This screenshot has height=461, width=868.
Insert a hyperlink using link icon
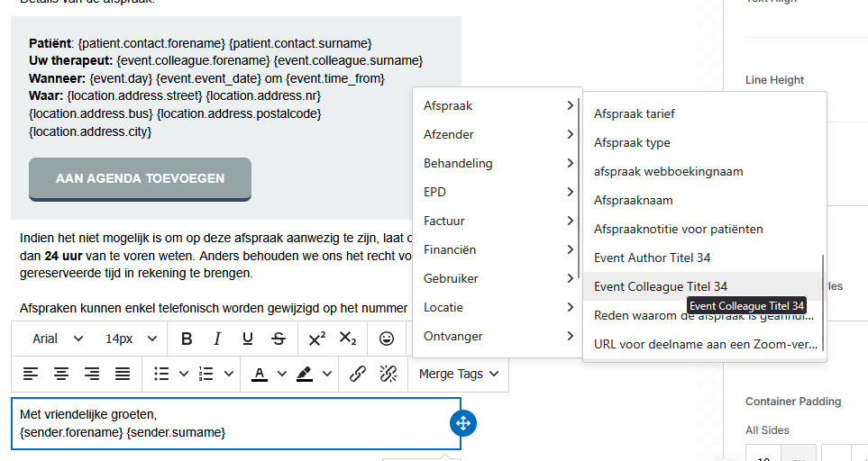(x=358, y=374)
